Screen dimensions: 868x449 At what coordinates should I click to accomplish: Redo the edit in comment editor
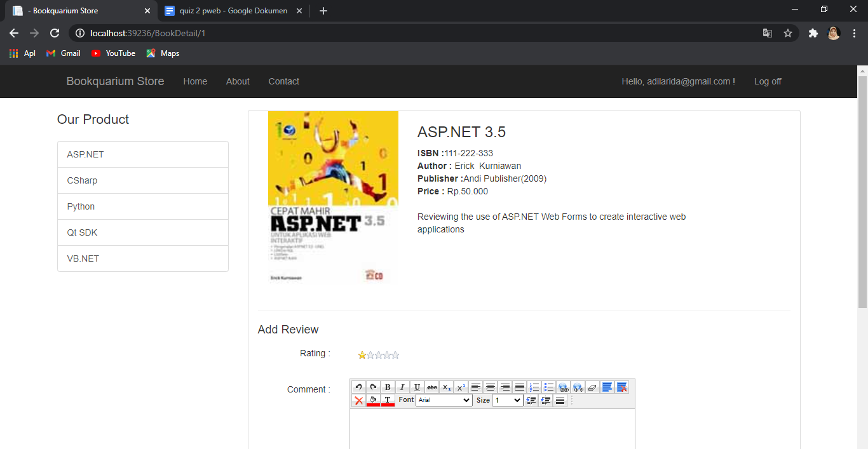(374, 387)
